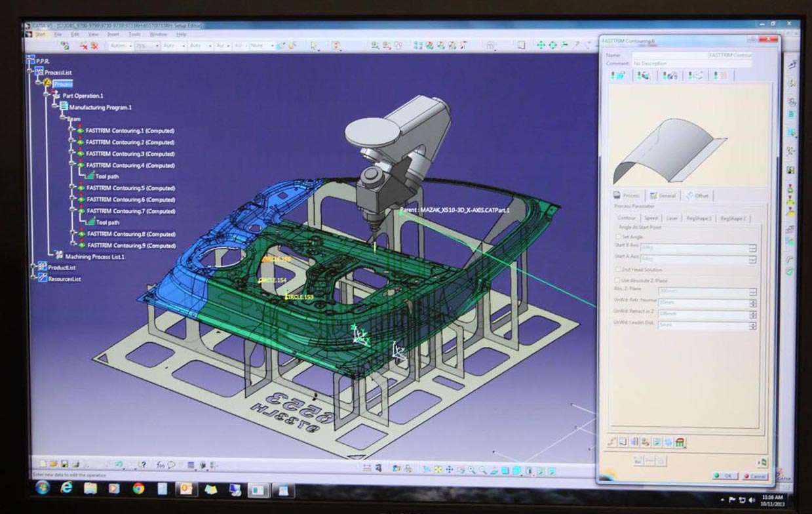
Task: Open the Tools menu
Action: 134,34
